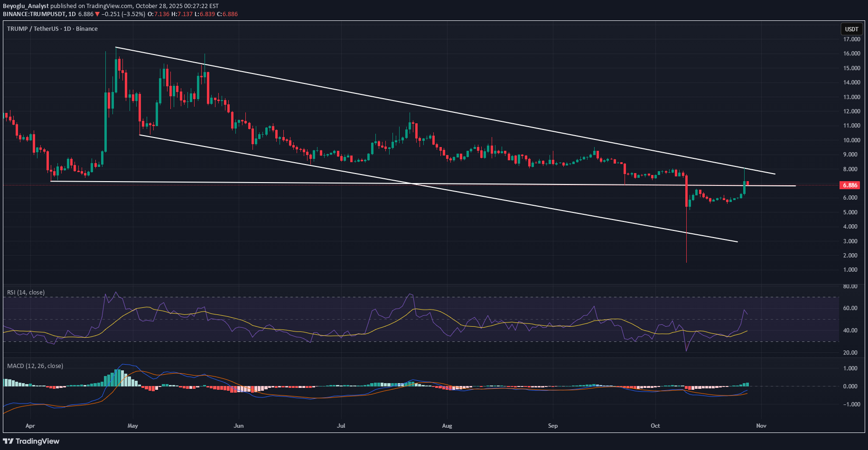Click the 80.00 level on RSI scale
Viewport: 868px width, 450px height.
tap(850, 286)
